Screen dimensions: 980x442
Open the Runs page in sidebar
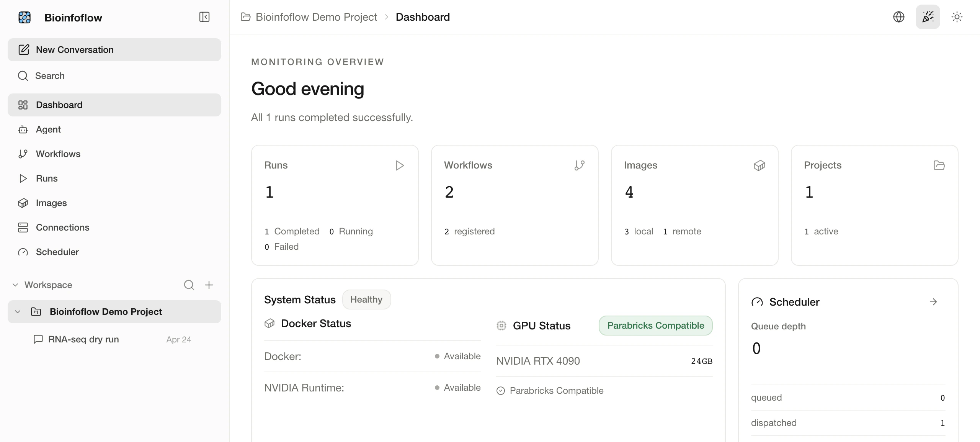114,178
